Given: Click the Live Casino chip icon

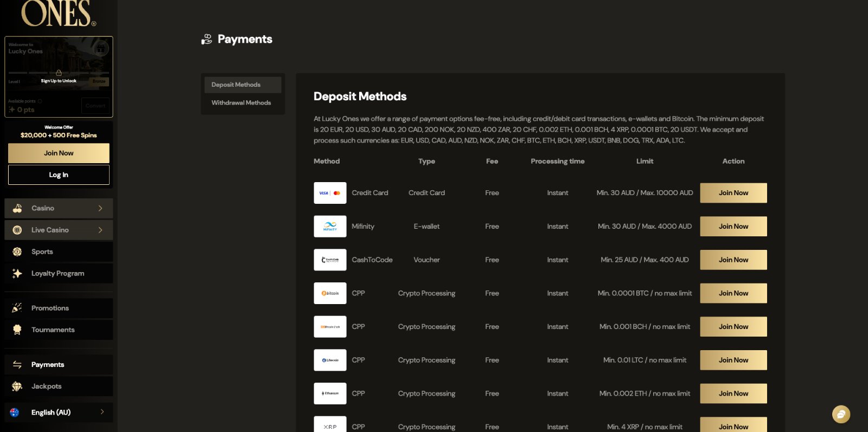Looking at the screenshot, I should pos(17,230).
